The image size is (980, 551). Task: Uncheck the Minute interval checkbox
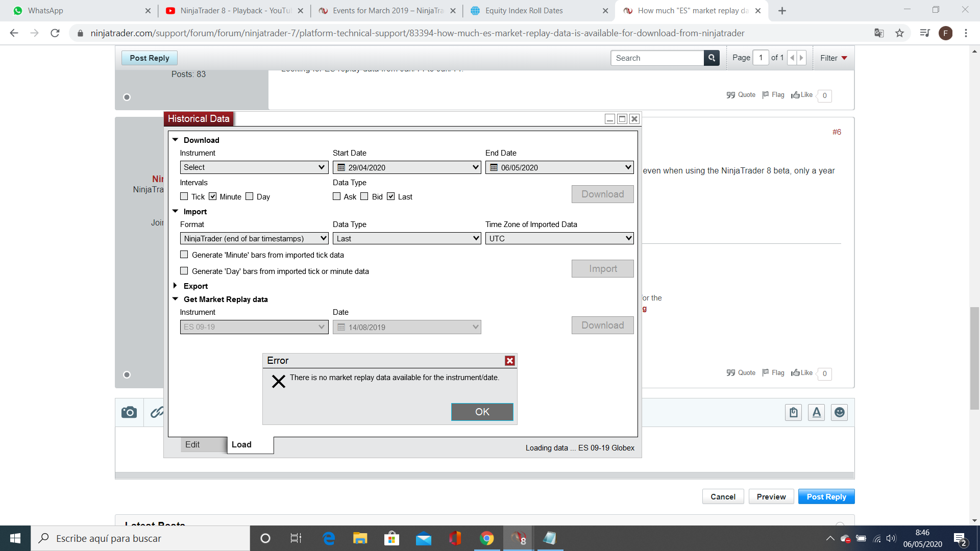point(213,196)
